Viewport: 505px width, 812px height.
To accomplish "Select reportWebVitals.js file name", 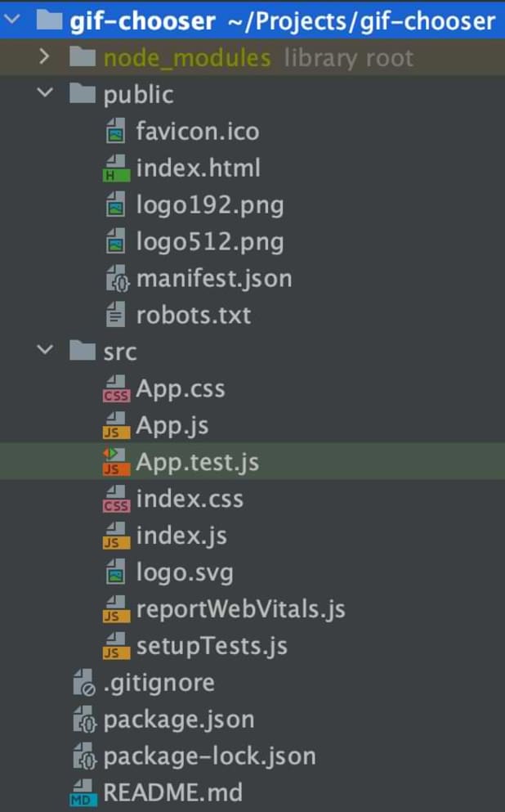I will 240,609.
